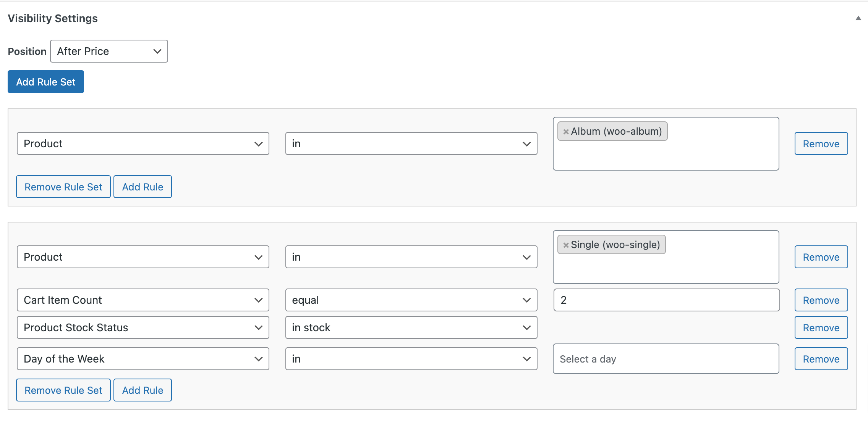The height and width of the screenshot is (432, 868).
Task: Click the 'Select a day' input field
Action: 666,359
